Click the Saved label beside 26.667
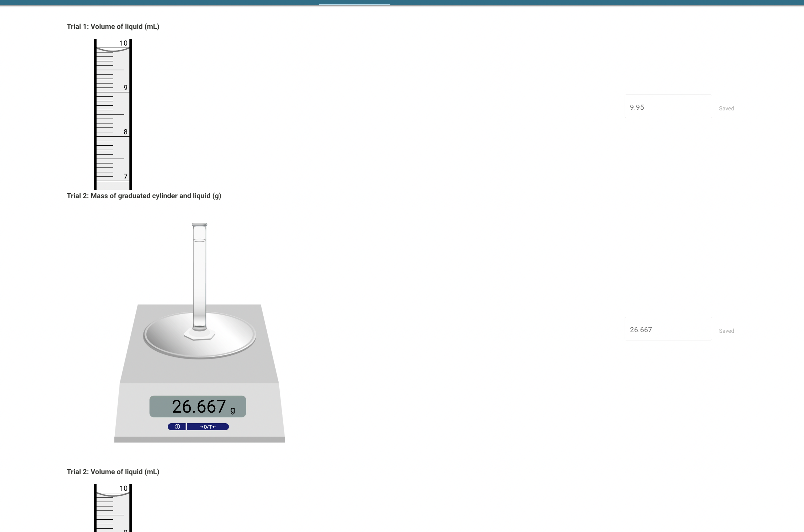Viewport: 804px width, 532px height. [726, 331]
